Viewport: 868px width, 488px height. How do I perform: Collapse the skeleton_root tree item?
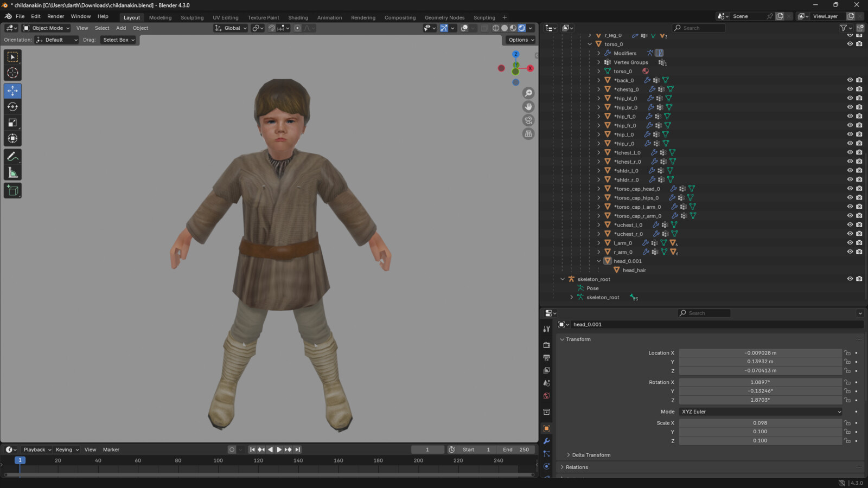563,279
